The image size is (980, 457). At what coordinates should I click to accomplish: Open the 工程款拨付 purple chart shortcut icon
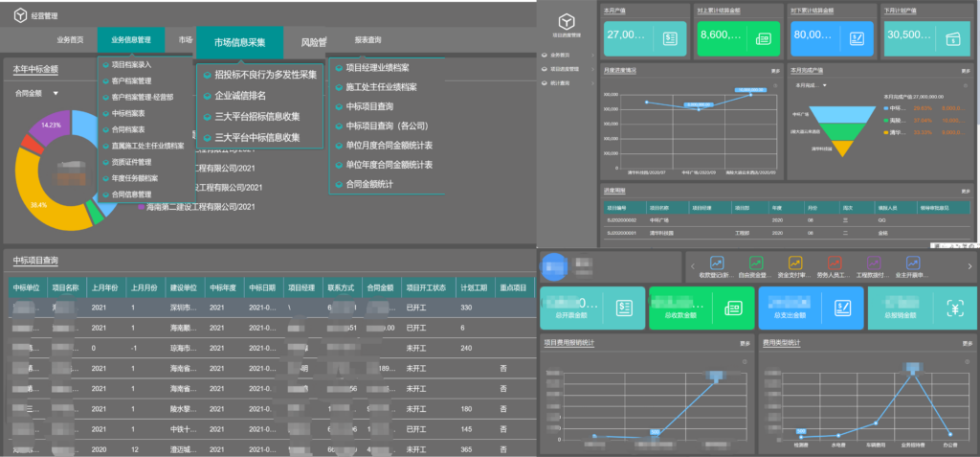(x=873, y=262)
